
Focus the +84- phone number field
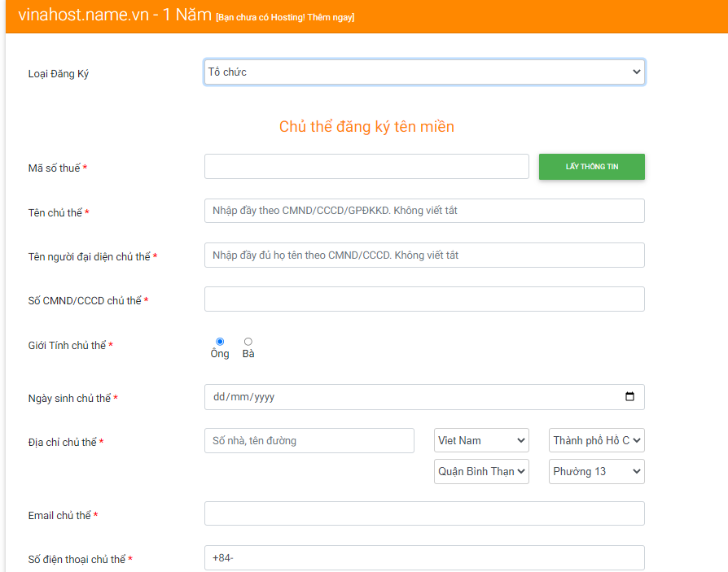(x=424, y=557)
